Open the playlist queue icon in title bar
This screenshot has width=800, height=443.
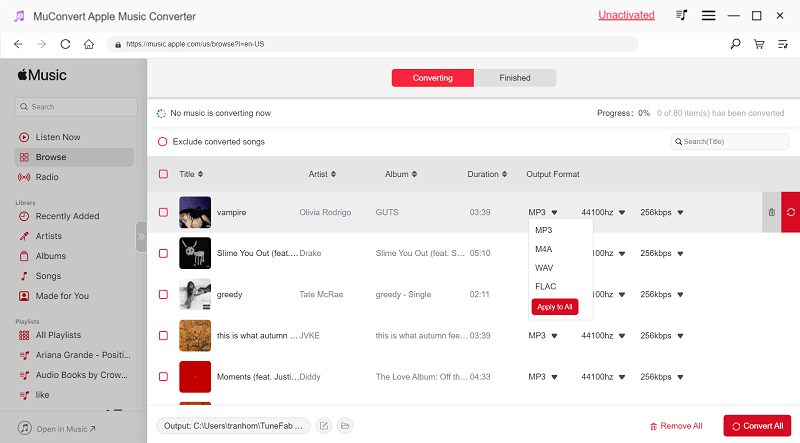[x=682, y=15]
